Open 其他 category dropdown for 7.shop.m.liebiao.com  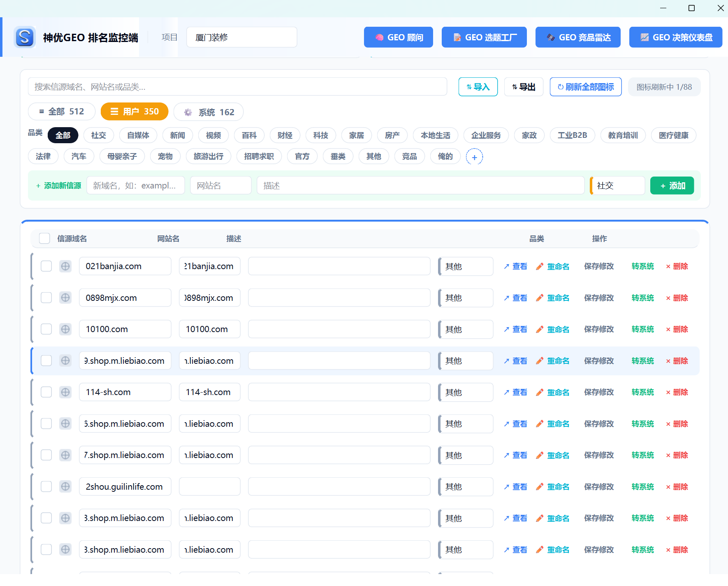pos(466,455)
